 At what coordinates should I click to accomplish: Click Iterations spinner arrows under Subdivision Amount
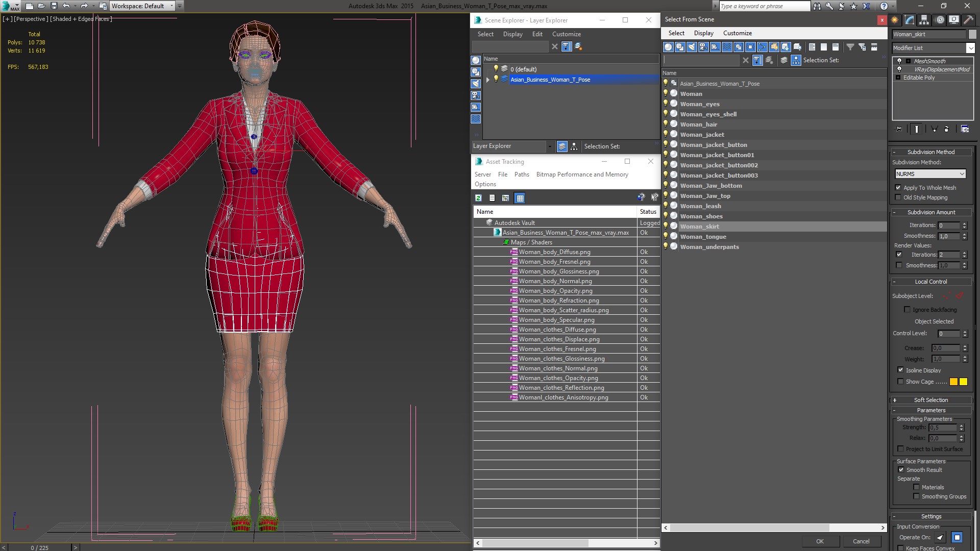click(x=964, y=226)
